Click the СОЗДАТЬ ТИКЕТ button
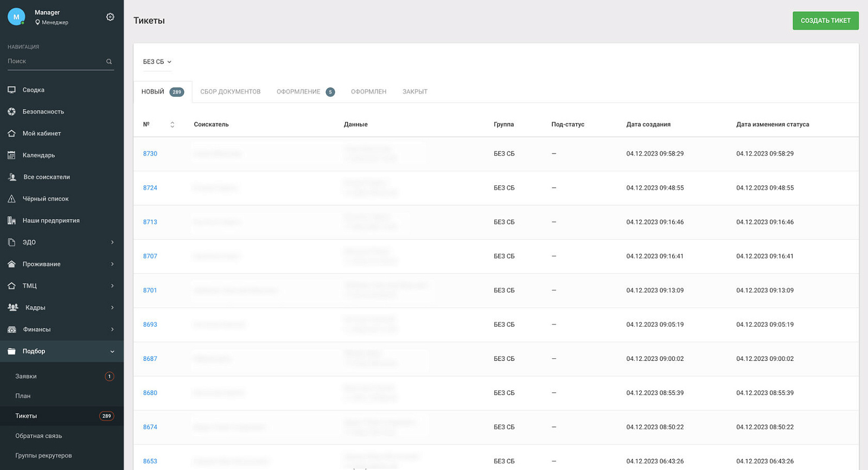This screenshot has height=470, width=868. click(x=826, y=21)
